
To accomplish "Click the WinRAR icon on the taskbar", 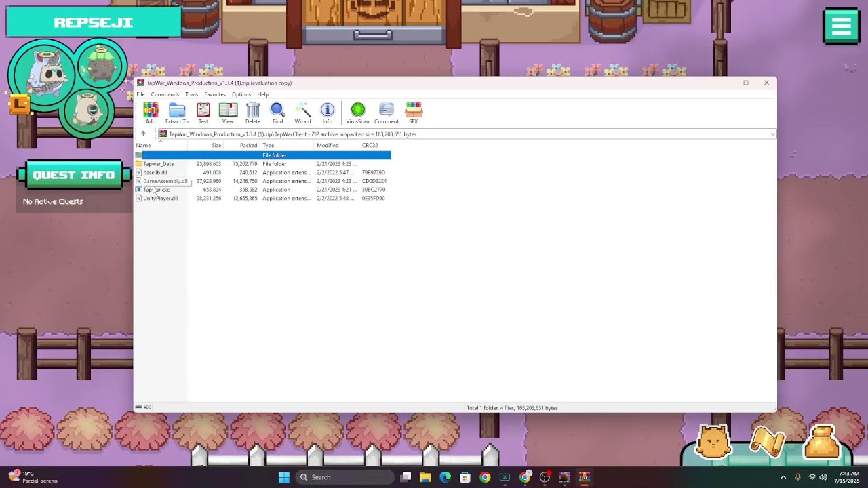I will (x=584, y=477).
